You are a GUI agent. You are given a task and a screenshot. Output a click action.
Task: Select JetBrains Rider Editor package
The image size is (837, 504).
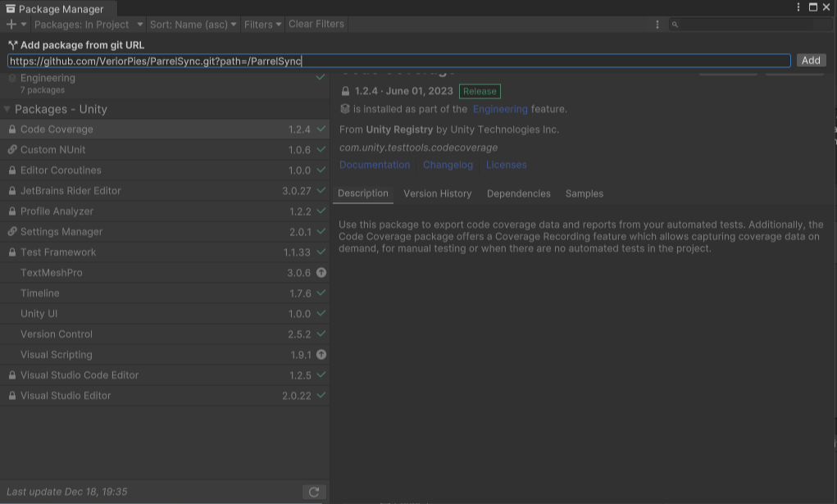pos(165,191)
